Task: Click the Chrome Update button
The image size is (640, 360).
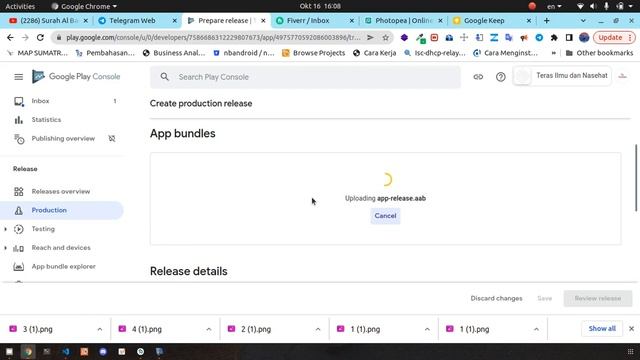Action: (613, 38)
